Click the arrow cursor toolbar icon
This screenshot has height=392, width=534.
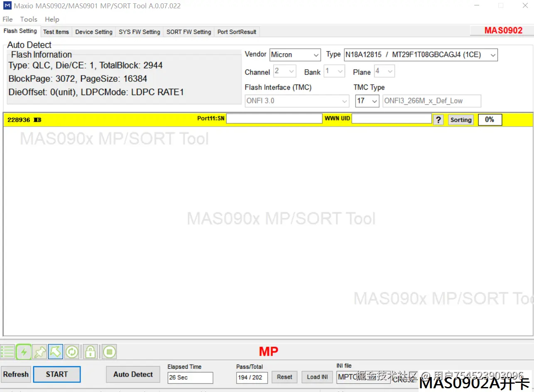coord(56,352)
